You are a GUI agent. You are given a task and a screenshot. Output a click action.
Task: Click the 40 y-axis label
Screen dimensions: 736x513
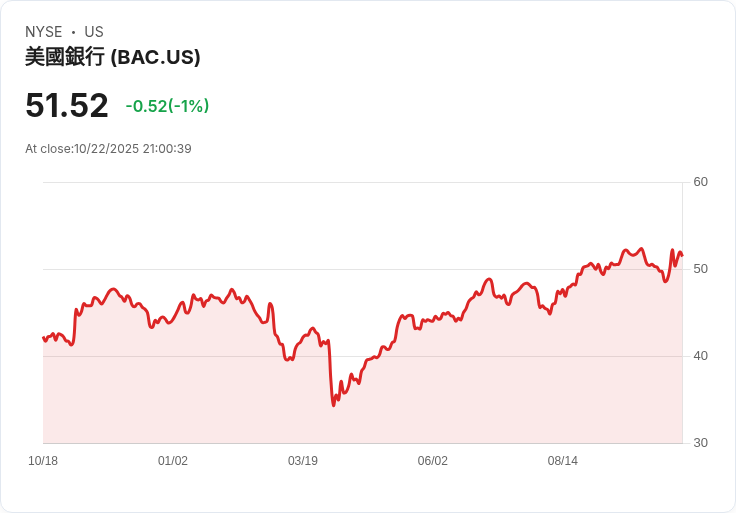700,356
